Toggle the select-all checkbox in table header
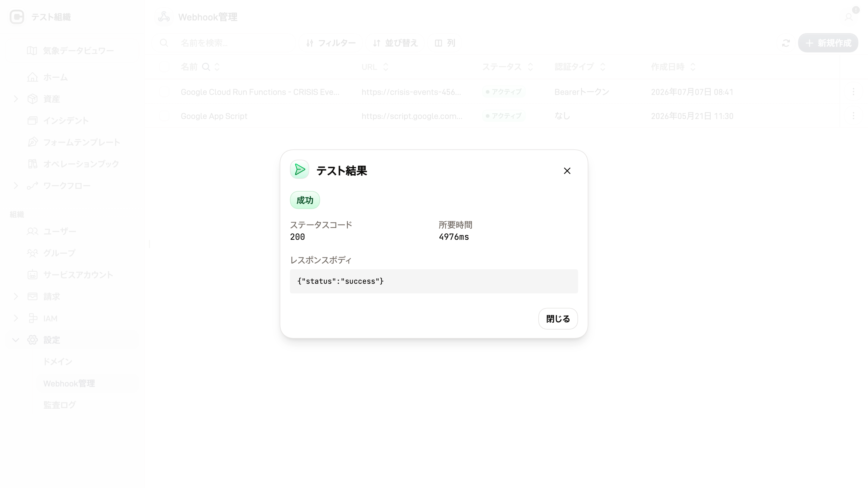Image resolution: width=868 pixels, height=488 pixels. (x=164, y=67)
